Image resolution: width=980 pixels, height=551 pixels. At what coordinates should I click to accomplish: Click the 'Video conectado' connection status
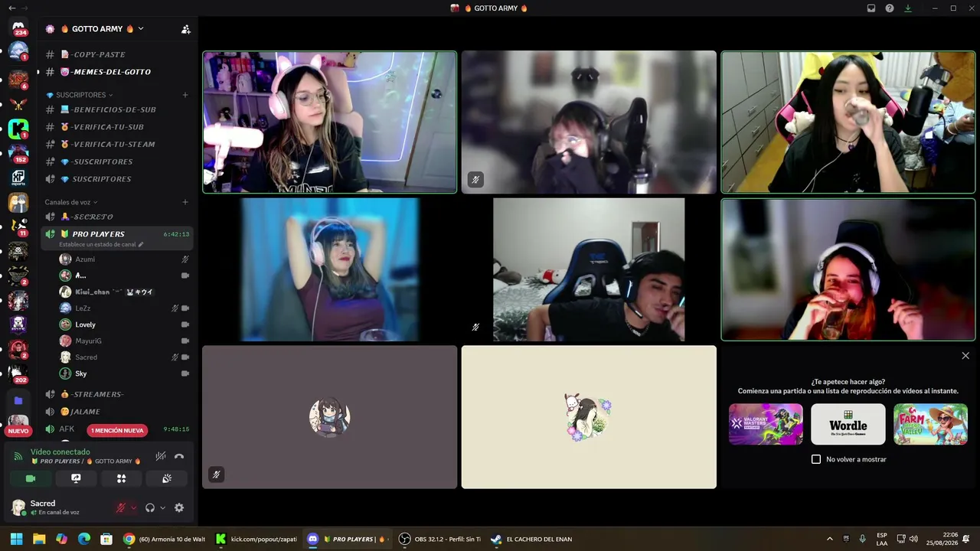point(60,452)
